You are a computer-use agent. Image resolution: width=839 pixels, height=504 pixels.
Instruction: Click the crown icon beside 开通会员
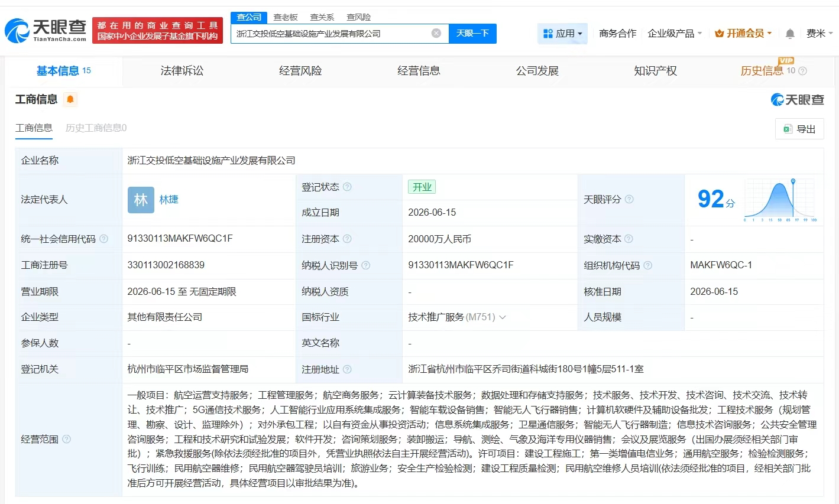(x=719, y=34)
